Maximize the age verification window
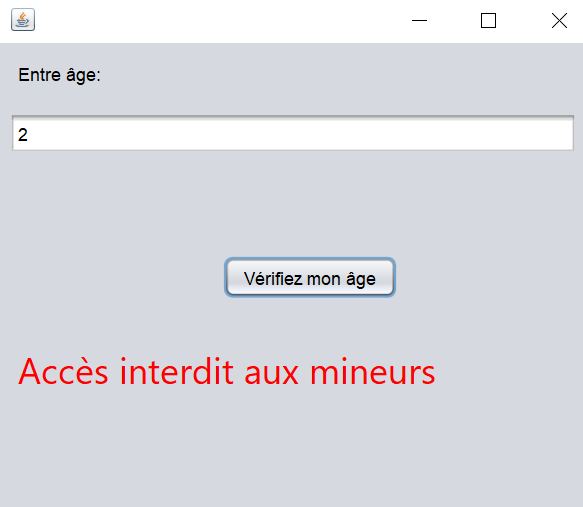 (488, 20)
